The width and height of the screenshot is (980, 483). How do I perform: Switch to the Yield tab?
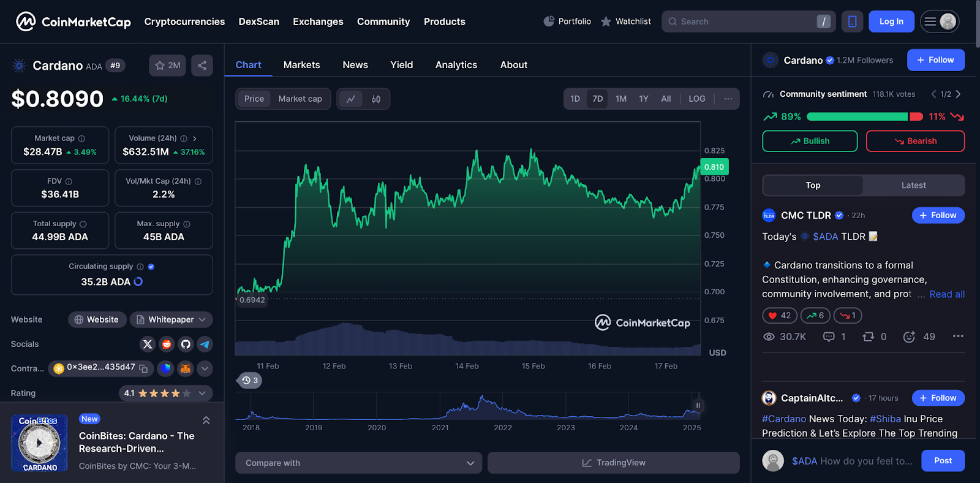pos(402,65)
